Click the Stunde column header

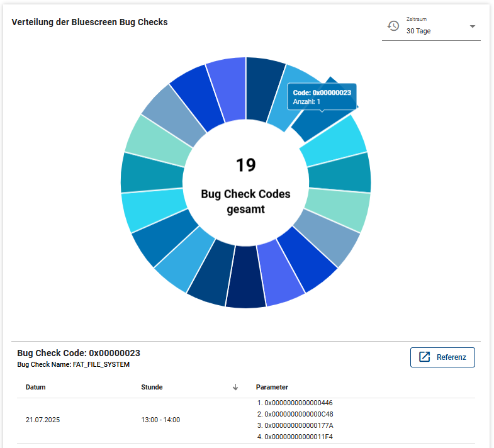click(152, 387)
